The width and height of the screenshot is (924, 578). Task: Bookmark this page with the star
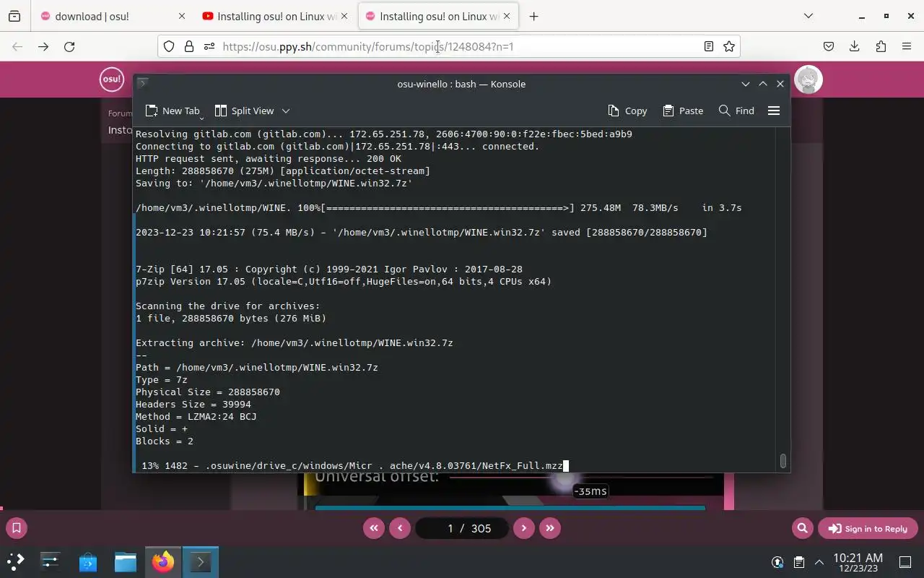729,46
